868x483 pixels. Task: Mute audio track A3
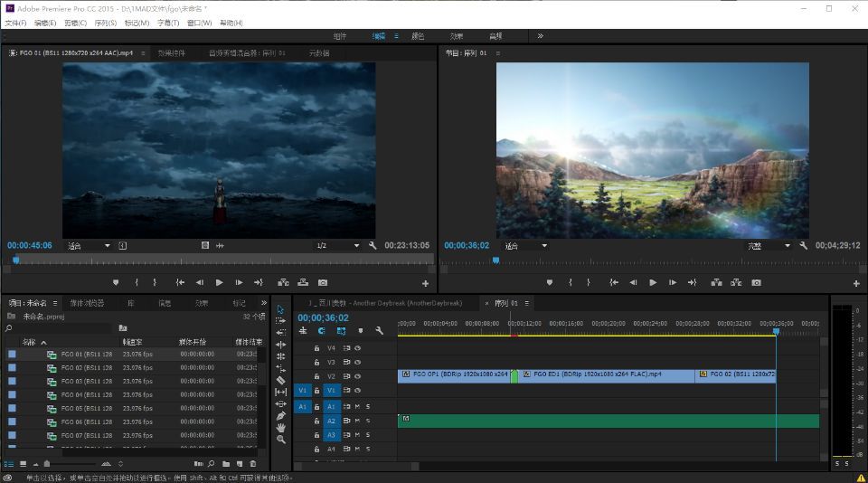[x=358, y=435]
